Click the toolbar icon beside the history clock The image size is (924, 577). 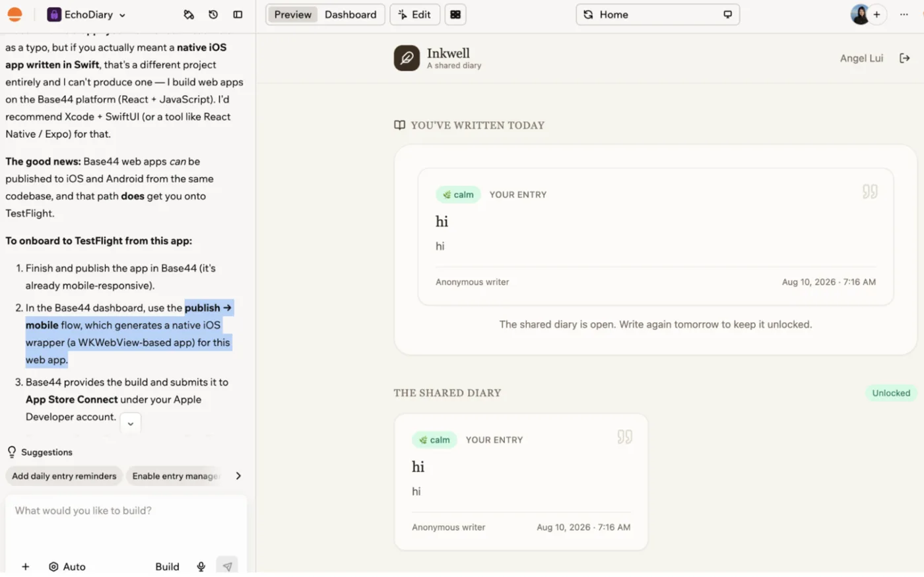pyautogui.click(x=189, y=15)
